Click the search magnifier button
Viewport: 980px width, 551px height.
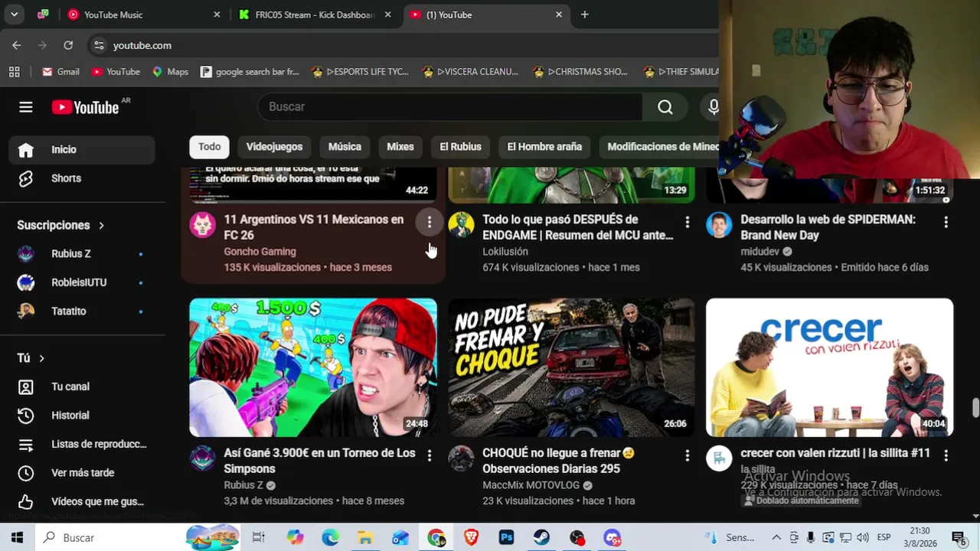665,107
